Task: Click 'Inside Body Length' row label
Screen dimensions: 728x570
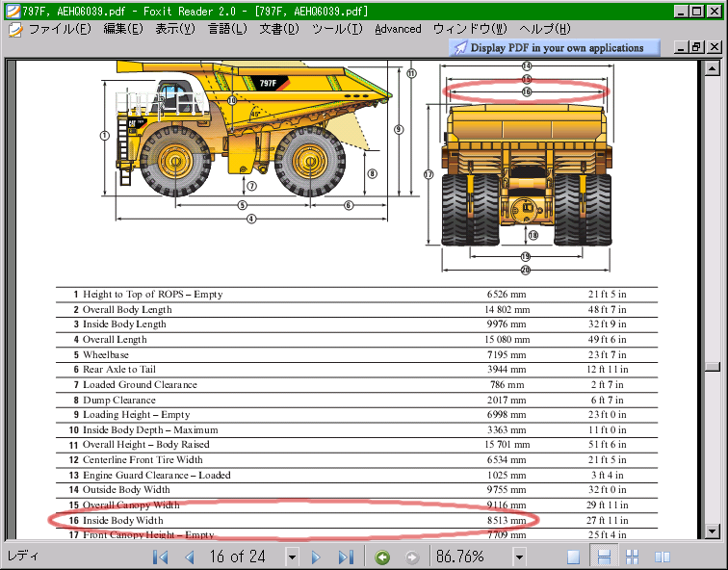Action: [124, 324]
